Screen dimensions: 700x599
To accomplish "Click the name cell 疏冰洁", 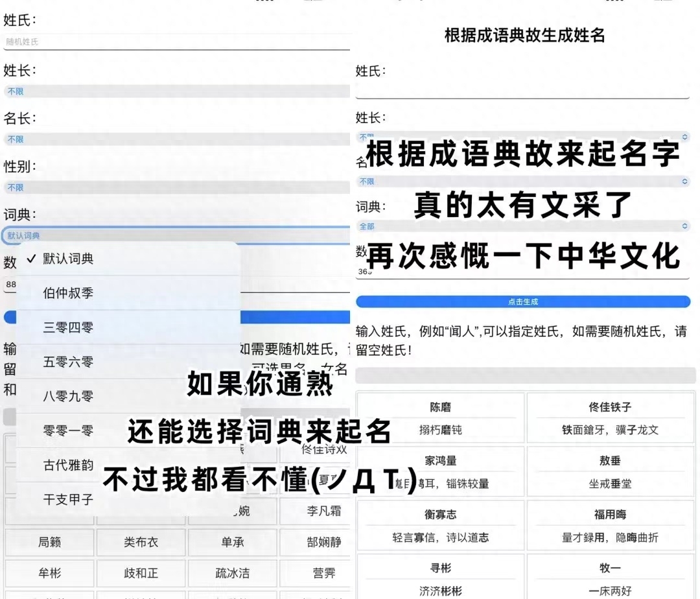I will 233,572.
